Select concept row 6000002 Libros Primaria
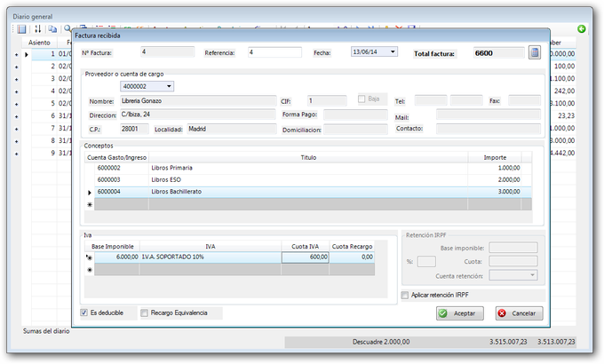This screenshot has width=604, height=364. (308, 168)
